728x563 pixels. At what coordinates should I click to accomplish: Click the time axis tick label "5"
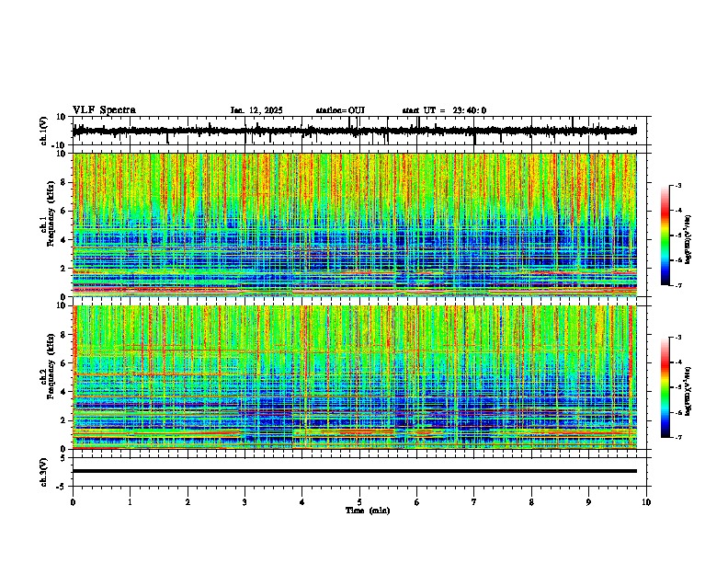click(x=359, y=502)
